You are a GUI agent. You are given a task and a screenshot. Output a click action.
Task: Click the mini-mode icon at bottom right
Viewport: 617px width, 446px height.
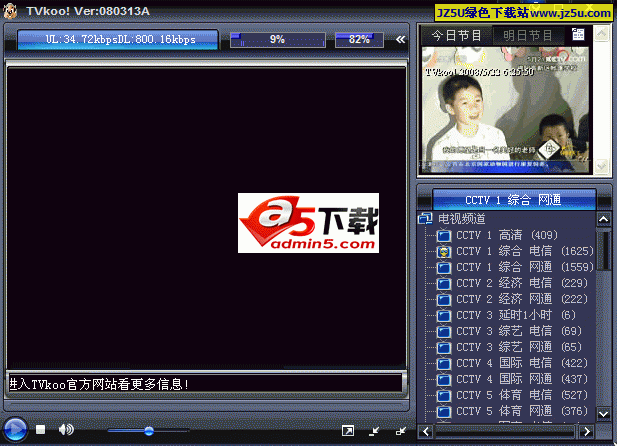(x=401, y=431)
